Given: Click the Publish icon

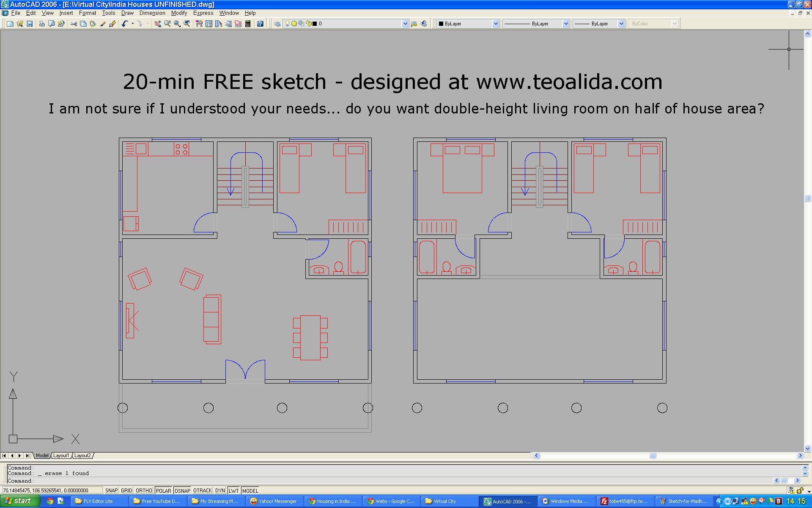Looking at the screenshot, I should pos(61,24).
